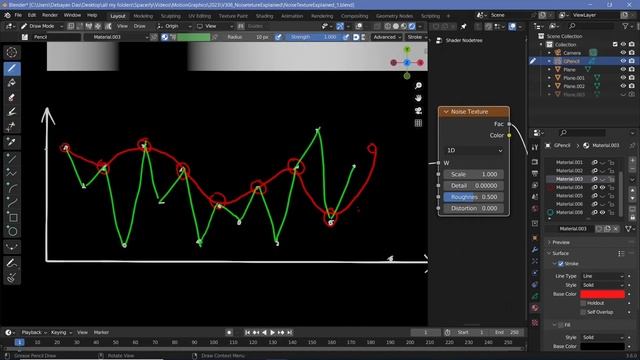Click the Zoom magnifier viewport icon
Screen dimensions: 640x360
(418, 86)
